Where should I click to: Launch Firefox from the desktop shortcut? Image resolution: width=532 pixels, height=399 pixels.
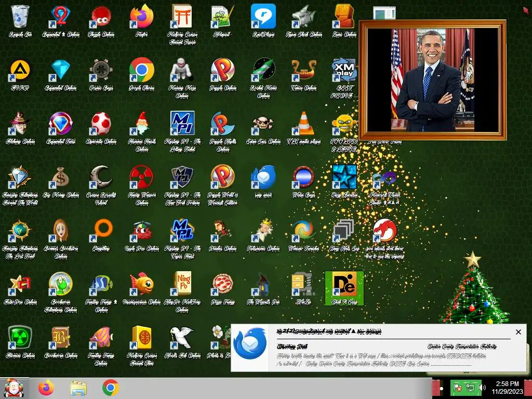[141, 17]
